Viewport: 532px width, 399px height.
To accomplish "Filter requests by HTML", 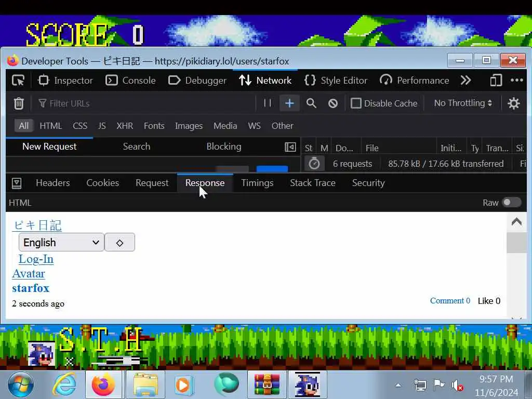I will (x=50, y=126).
